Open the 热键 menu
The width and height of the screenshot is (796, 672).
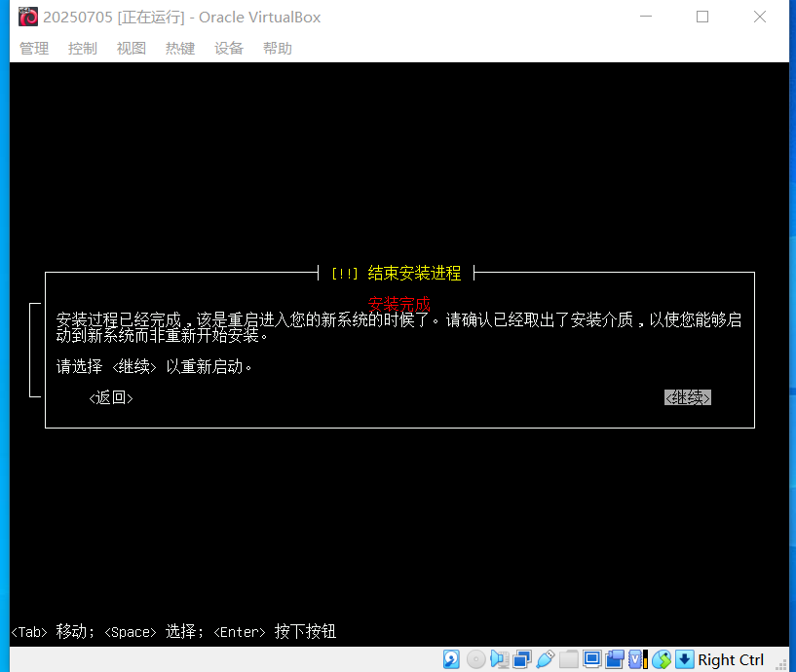(x=179, y=48)
